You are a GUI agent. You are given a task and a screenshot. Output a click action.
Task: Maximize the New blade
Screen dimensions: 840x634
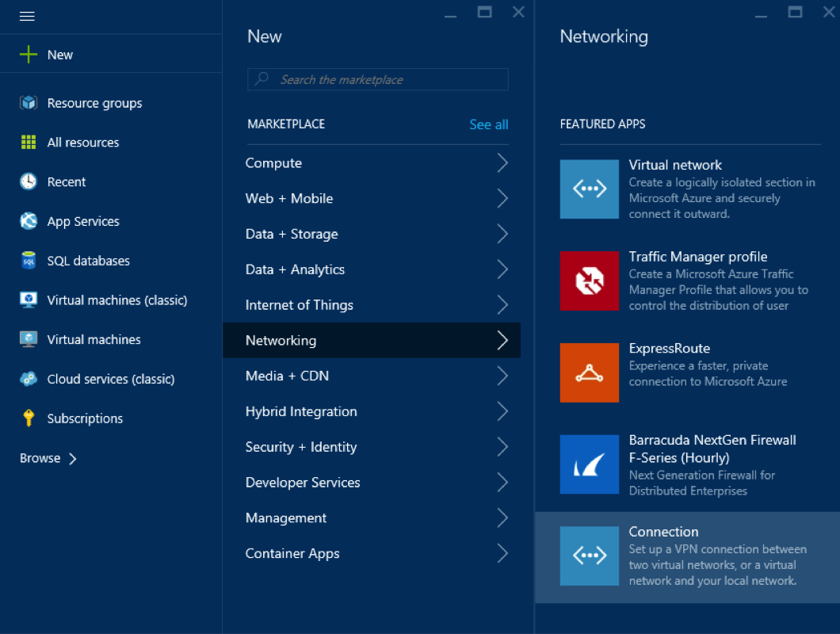pyautogui.click(x=484, y=12)
